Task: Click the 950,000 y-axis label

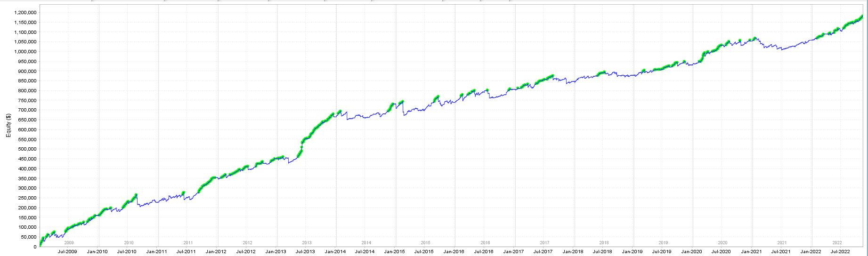Action: [27, 61]
